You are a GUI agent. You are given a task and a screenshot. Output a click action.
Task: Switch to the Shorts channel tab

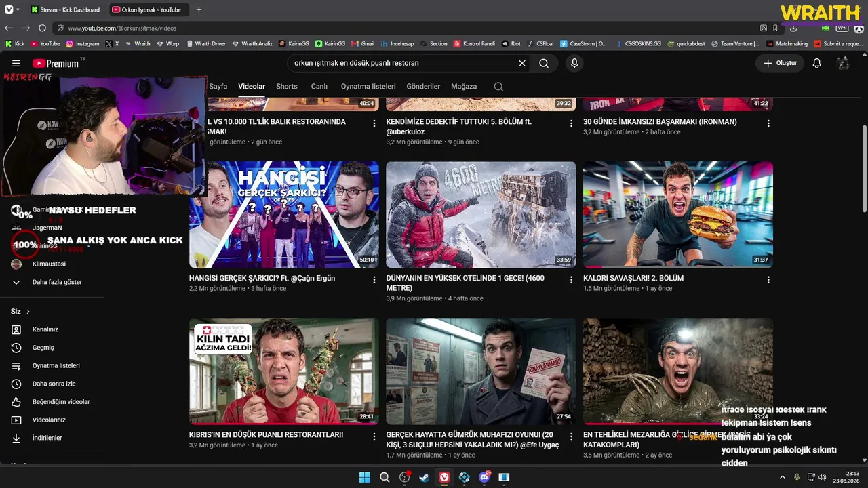(287, 87)
